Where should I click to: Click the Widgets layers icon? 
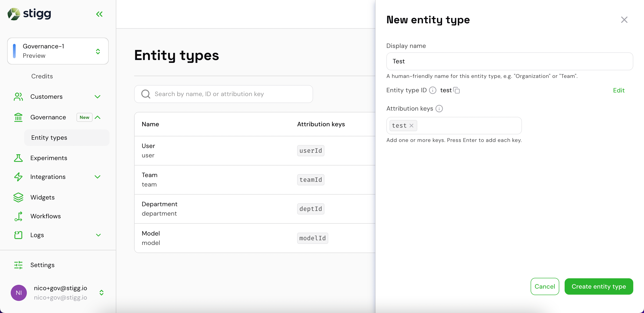[18, 197]
